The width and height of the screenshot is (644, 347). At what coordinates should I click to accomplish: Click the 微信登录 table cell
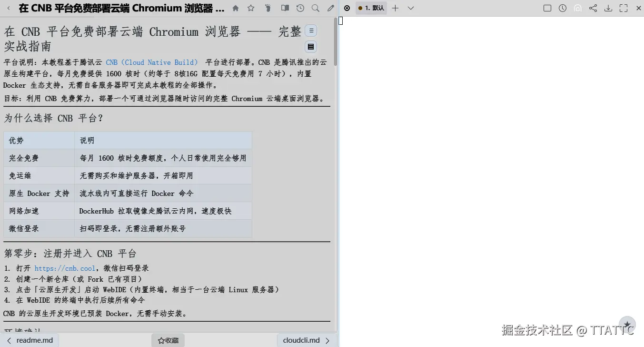(x=39, y=229)
